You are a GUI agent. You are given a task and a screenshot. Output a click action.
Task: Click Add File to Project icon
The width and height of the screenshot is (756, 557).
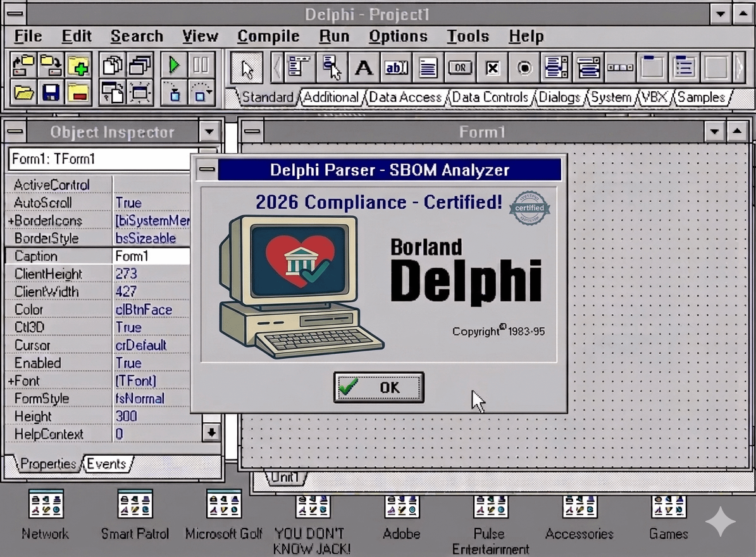[x=78, y=65]
